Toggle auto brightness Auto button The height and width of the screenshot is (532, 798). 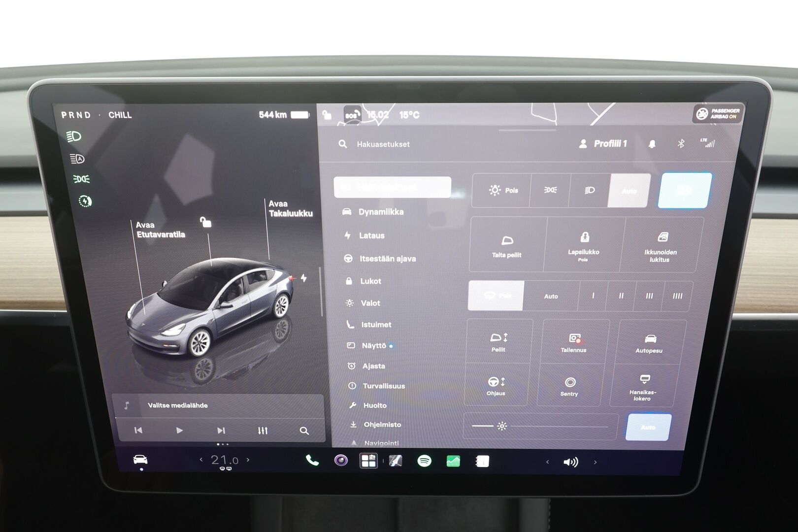pyautogui.click(x=648, y=427)
